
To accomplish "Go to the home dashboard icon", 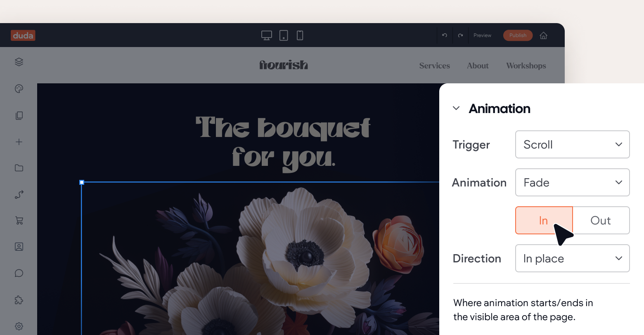I will [x=543, y=35].
